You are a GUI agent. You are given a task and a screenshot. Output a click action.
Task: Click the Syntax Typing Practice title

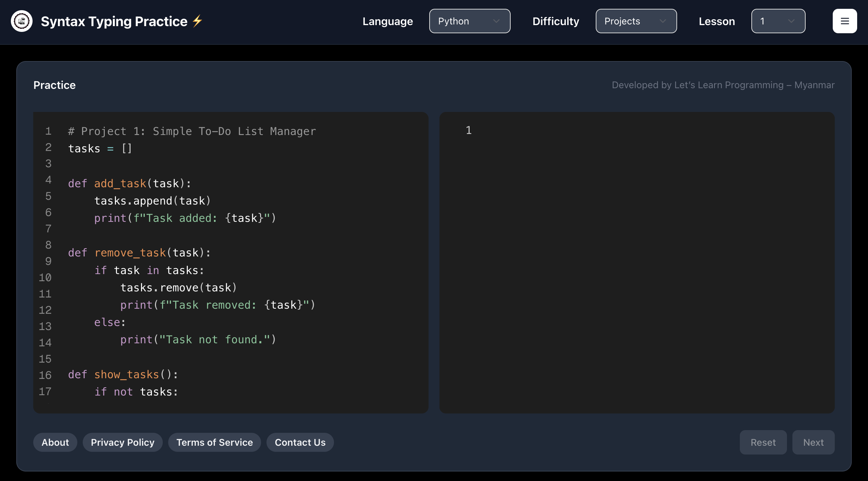point(114,21)
